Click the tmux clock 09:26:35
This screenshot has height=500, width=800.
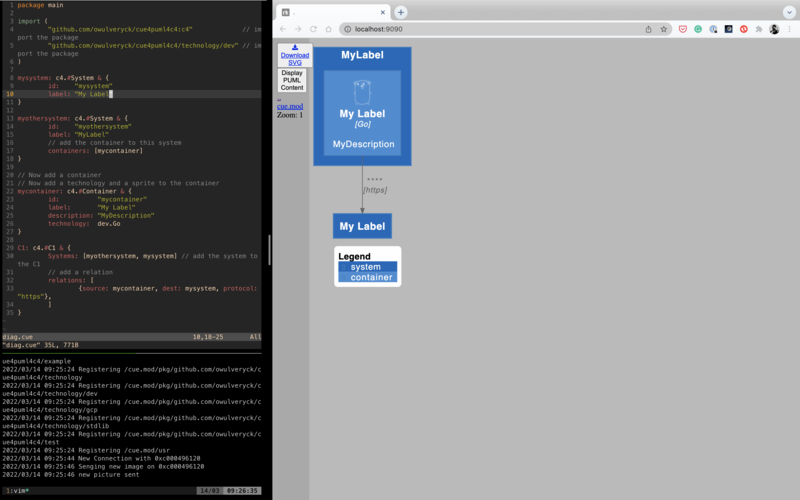click(242, 490)
